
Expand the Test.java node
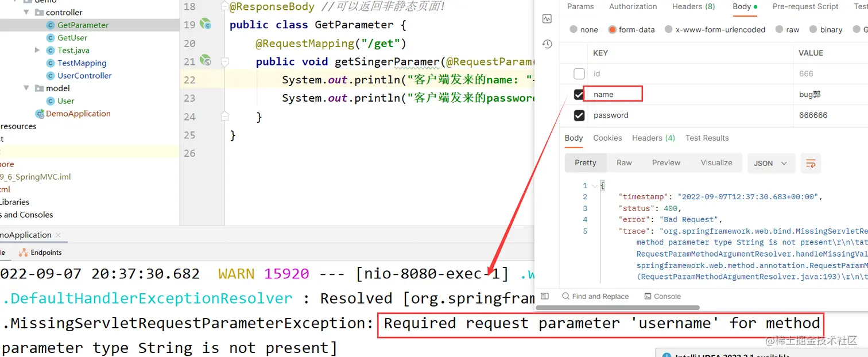37,51
